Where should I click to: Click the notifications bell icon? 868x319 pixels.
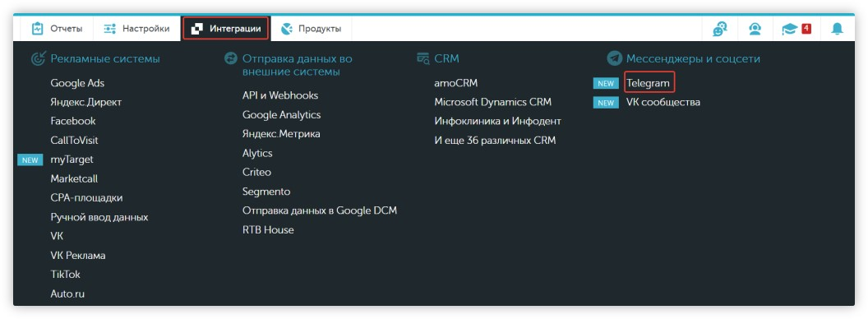[837, 29]
